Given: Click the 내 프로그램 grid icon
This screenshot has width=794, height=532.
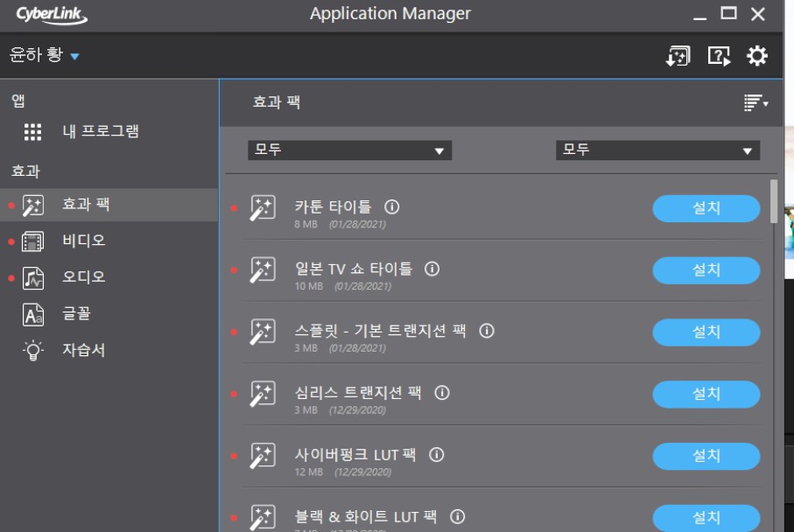Looking at the screenshot, I should tap(33, 132).
